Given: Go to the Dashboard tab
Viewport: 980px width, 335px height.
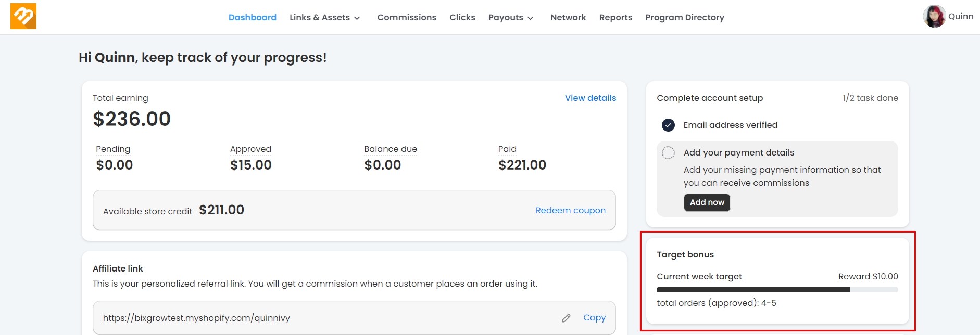Looking at the screenshot, I should tap(252, 18).
